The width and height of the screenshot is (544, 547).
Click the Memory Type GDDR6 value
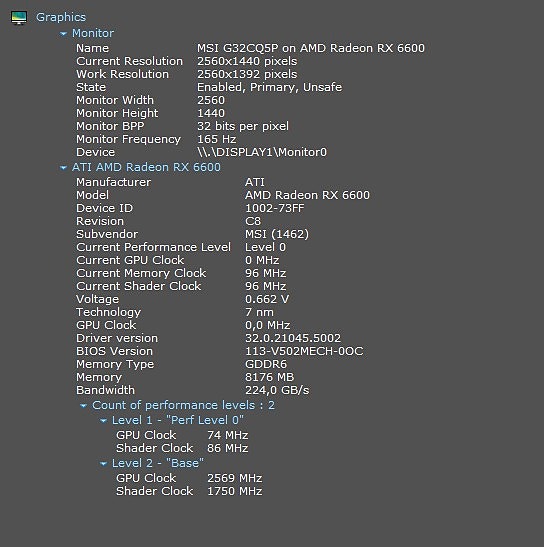coord(266,364)
